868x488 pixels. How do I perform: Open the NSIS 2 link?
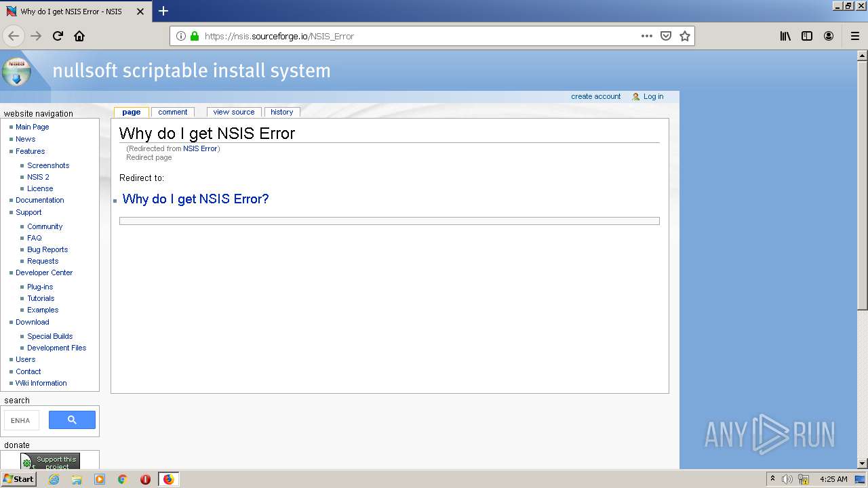pyautogui.click(x=38, y=177)
